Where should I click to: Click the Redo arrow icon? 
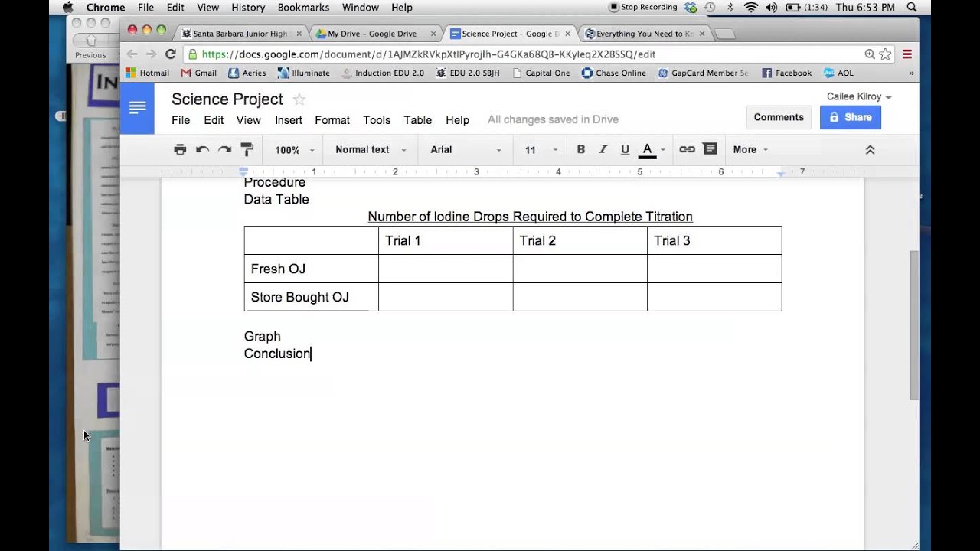[x=224, y=149]
